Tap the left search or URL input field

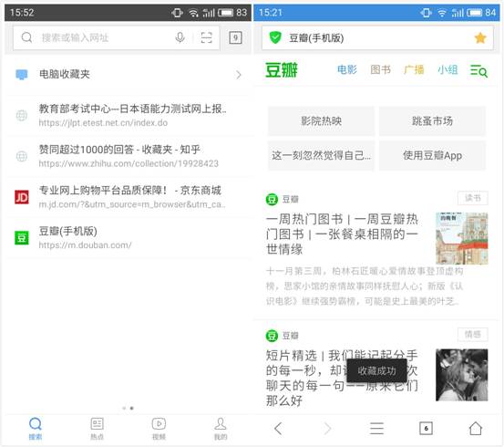(116, 38)
